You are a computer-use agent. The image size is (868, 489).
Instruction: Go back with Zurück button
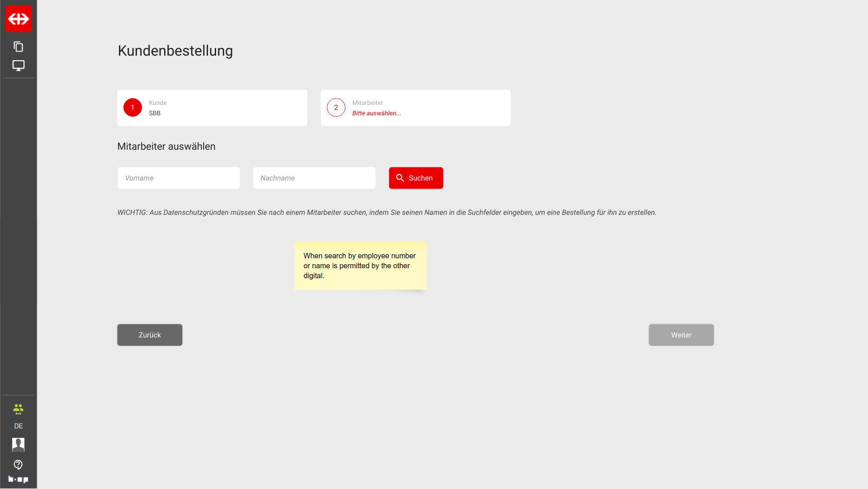click(x=150, y=335)
